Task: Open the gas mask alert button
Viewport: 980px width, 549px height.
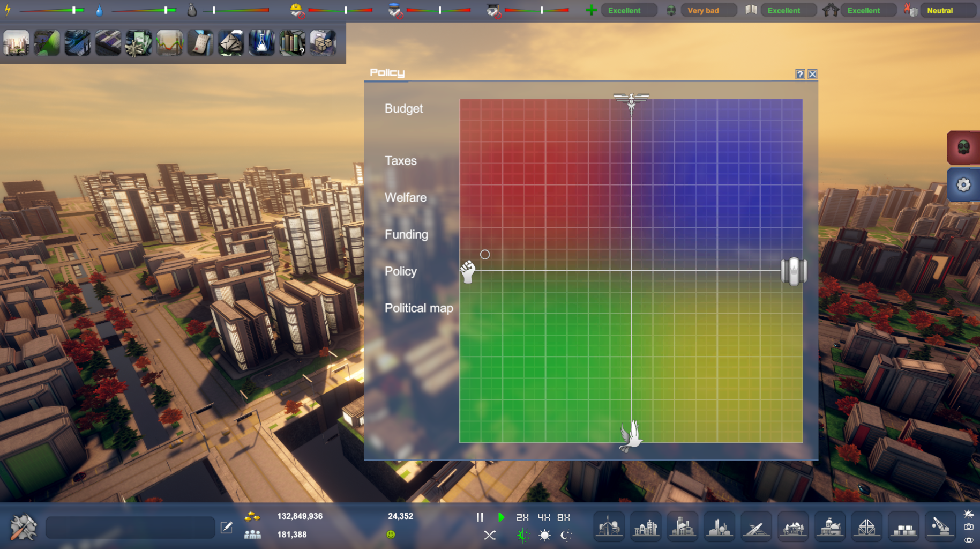Action: (963, 147)
